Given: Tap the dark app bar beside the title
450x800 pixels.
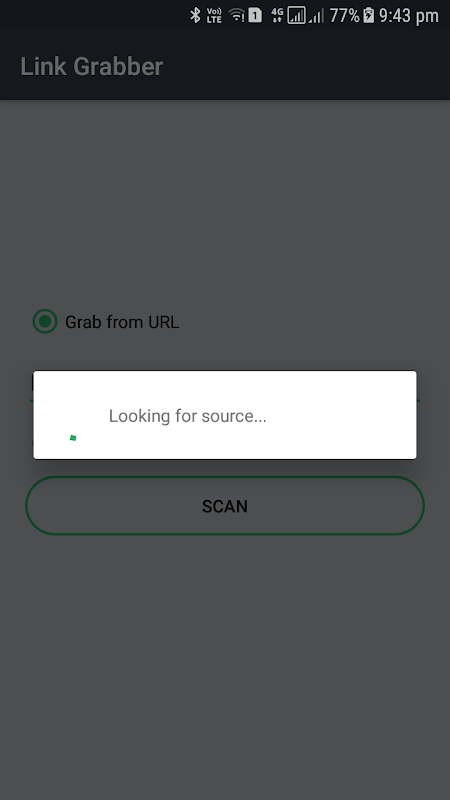Looking at the screenshot, I should pos(306,66).
